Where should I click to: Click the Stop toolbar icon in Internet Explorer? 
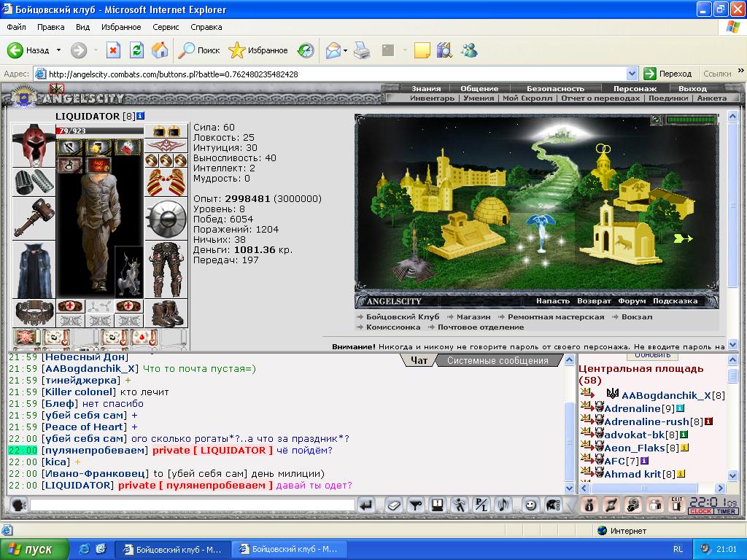coord(113,50)
